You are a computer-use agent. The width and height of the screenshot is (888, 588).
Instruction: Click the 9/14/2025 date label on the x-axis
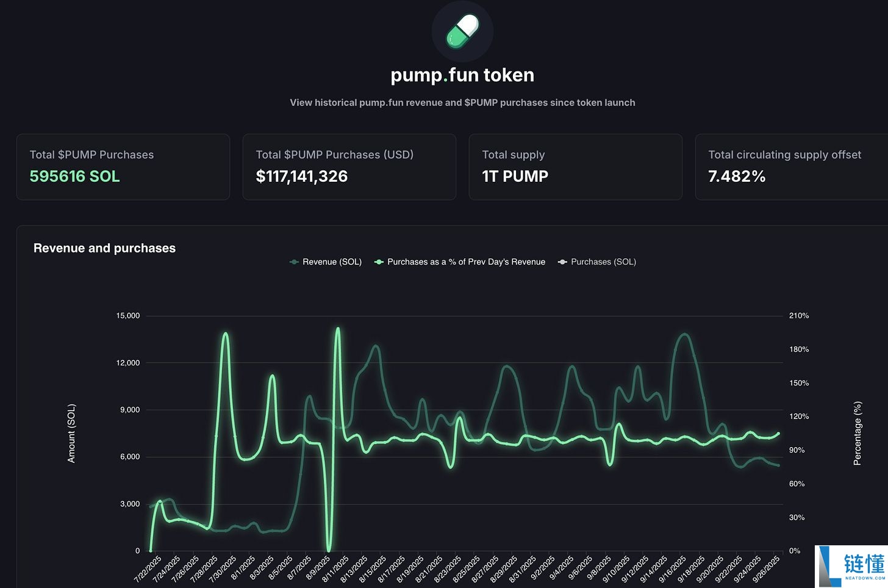tap(654, 568)
